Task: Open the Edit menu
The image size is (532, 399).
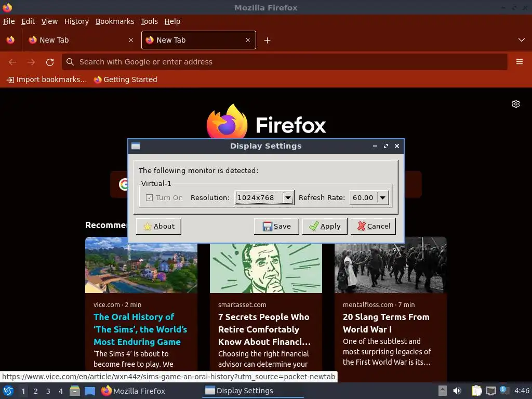Action: tap(28, 21)
